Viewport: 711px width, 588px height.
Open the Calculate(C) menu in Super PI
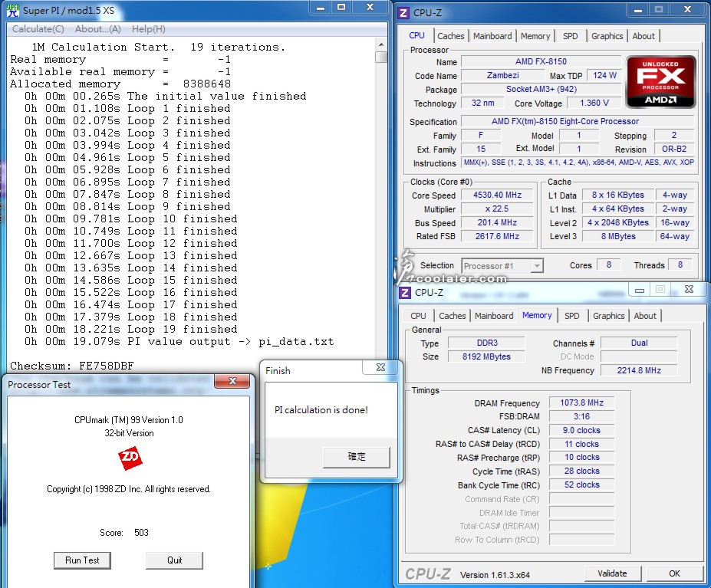point(38,29)
